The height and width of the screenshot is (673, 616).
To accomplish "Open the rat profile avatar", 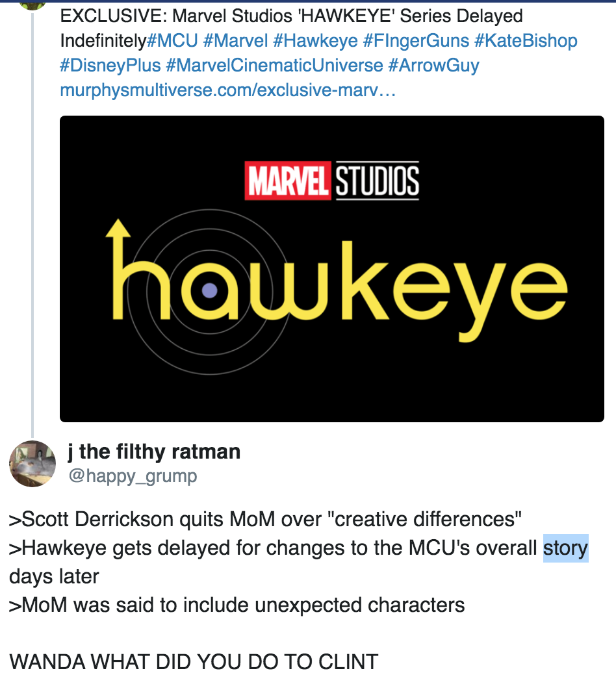I will pyautogui.click(x=32, y=464).
